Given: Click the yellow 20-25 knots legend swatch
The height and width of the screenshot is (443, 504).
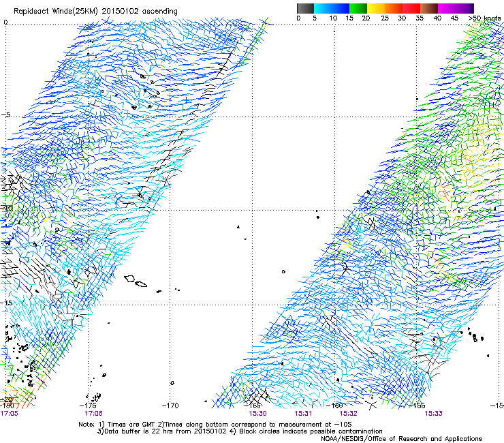Looking at the screenshot, I should click(376, 8).
